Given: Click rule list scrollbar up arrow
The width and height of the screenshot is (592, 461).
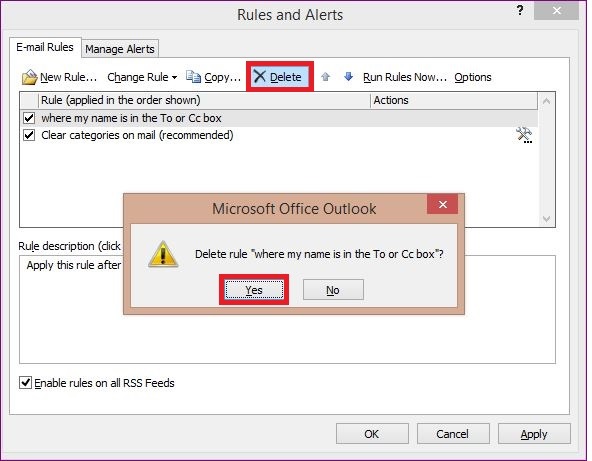Looking at the screenshot, I should click(546, 101).
